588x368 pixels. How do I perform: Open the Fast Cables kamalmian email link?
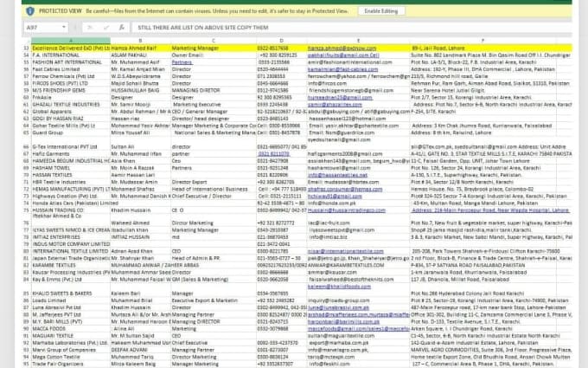[342, 69]
